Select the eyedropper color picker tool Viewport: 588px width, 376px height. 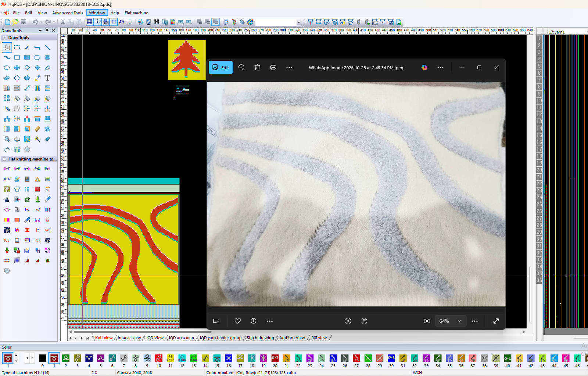click(x=37, y=78)
